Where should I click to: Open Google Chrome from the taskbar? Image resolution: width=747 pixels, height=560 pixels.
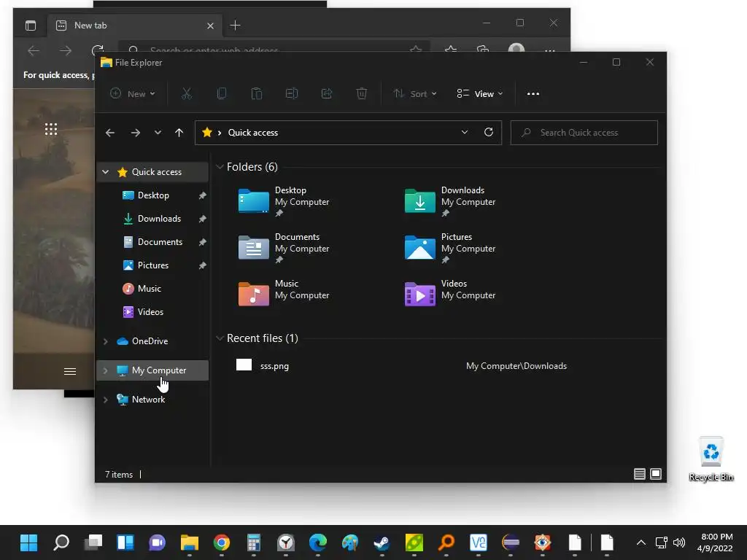coord(222,542)
